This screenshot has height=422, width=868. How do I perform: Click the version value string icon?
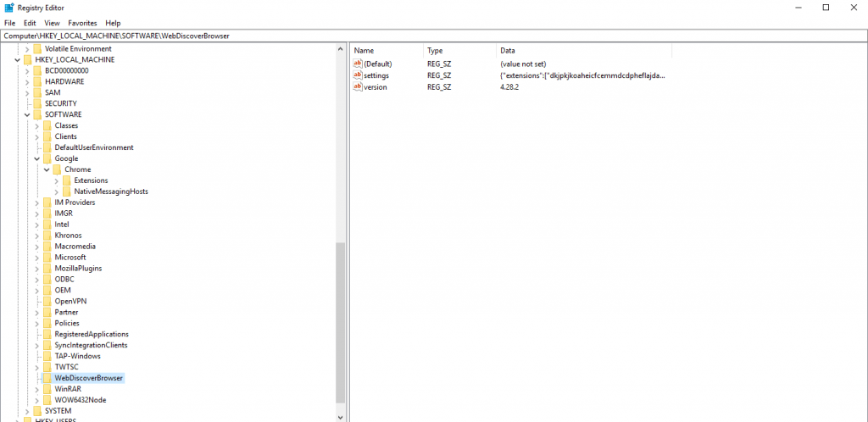(358, 86)
